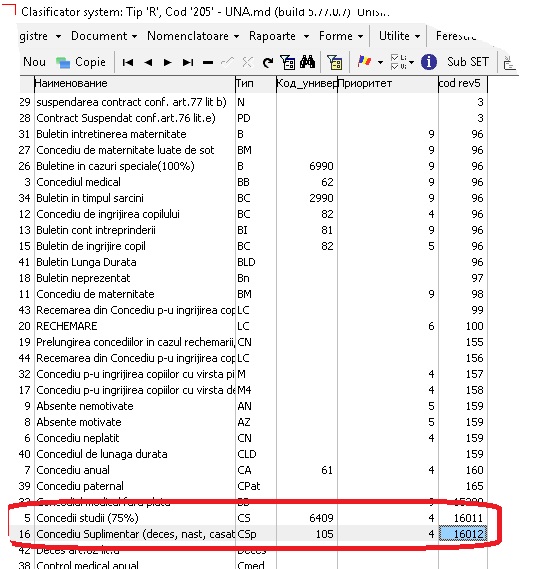Open the binoculars search icon

pyautogui.click(x=308, y=62)
